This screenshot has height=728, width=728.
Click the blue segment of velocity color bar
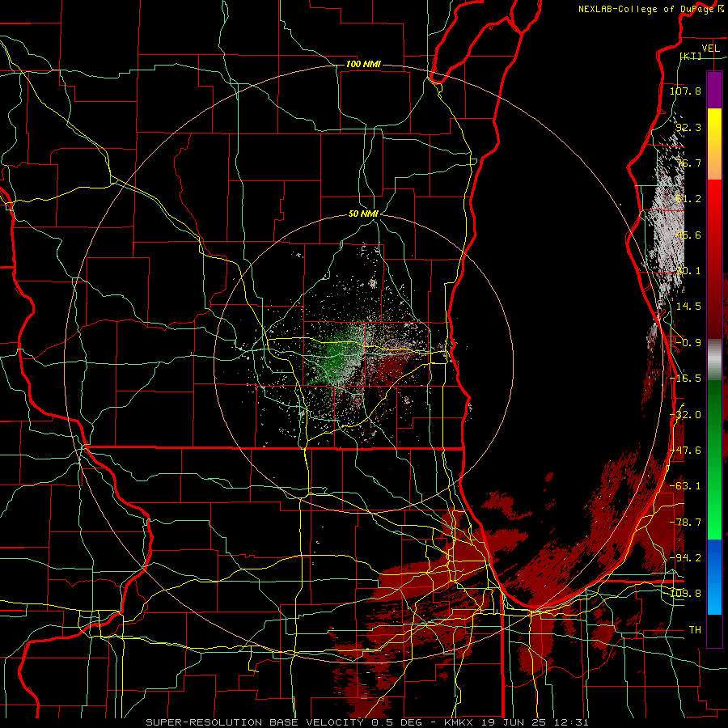pyautogui.click(x=714, y=577)
